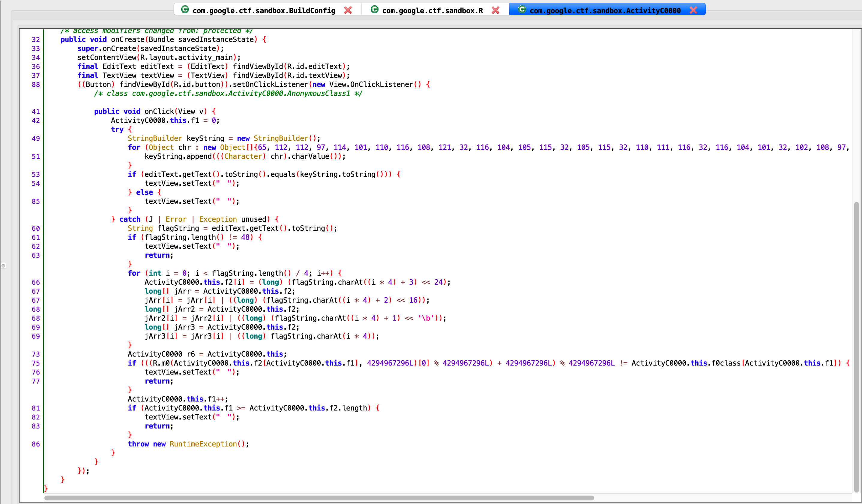Click line number 75 in the gutter

[x=36, y=363]
